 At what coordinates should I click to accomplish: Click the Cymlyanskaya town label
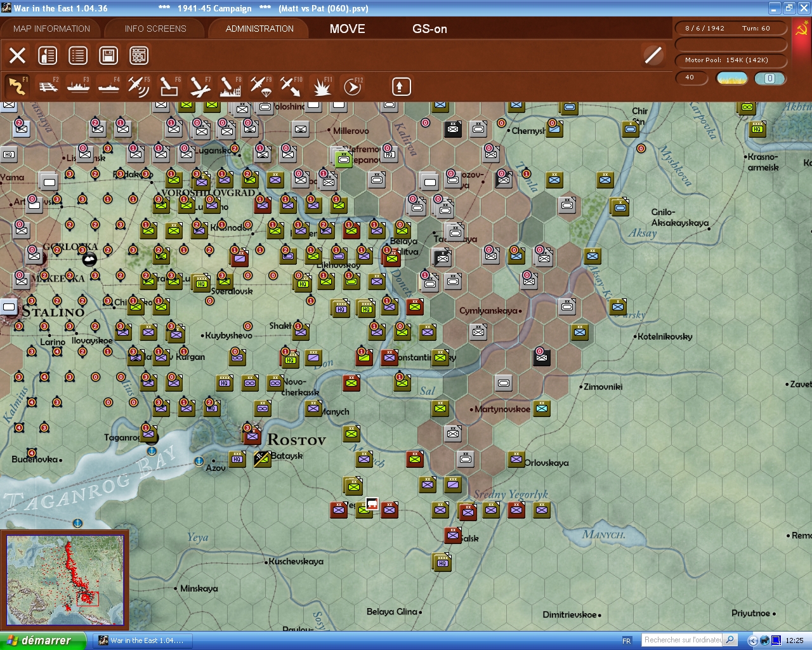pyautogui.click(x=488, y=310)
